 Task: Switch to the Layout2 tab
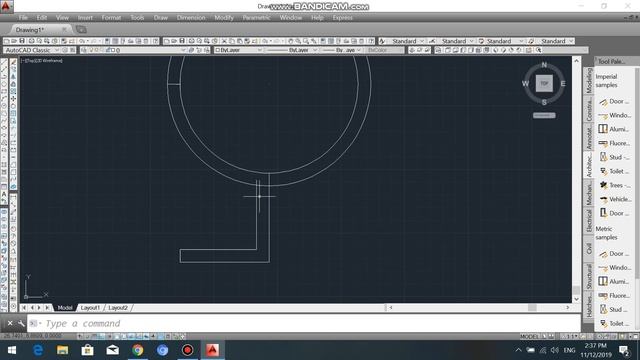point(118,308)
